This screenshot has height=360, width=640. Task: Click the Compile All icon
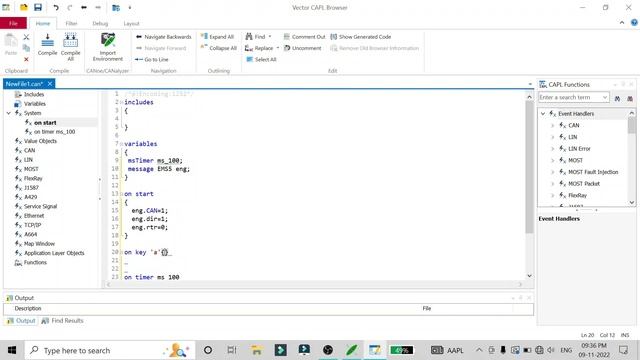tap(70, 46)
